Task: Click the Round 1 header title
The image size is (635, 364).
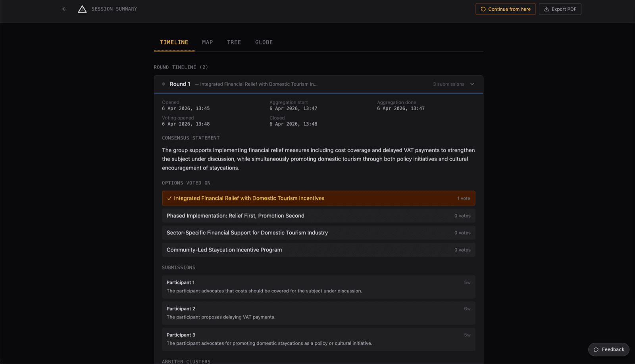Action: (180, 84)
